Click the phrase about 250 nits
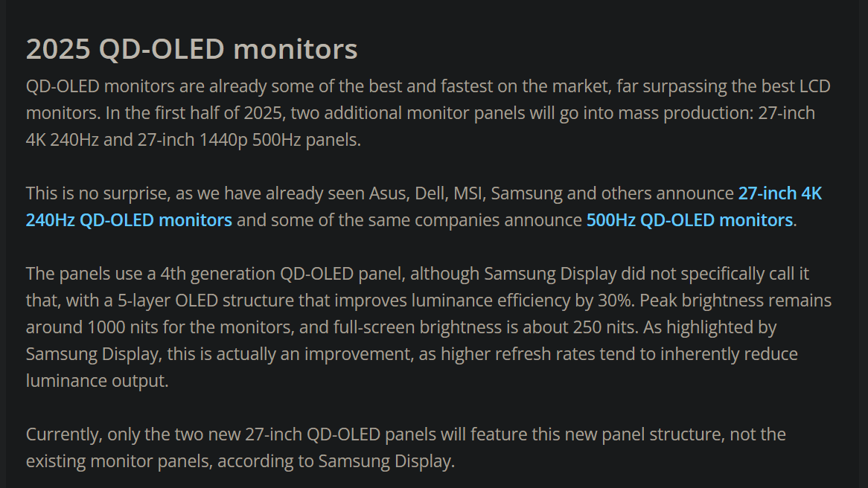The width and height of the screenshot is (868, 488). (580, 327)
